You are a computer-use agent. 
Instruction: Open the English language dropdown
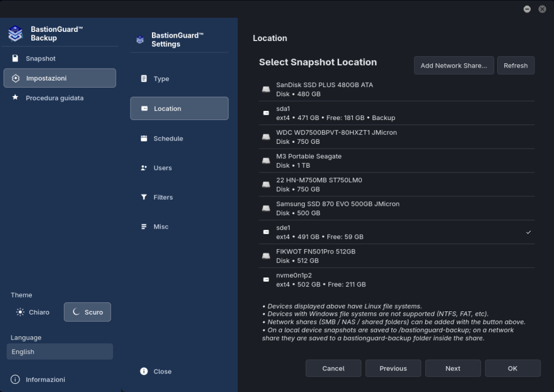[60, 352]
